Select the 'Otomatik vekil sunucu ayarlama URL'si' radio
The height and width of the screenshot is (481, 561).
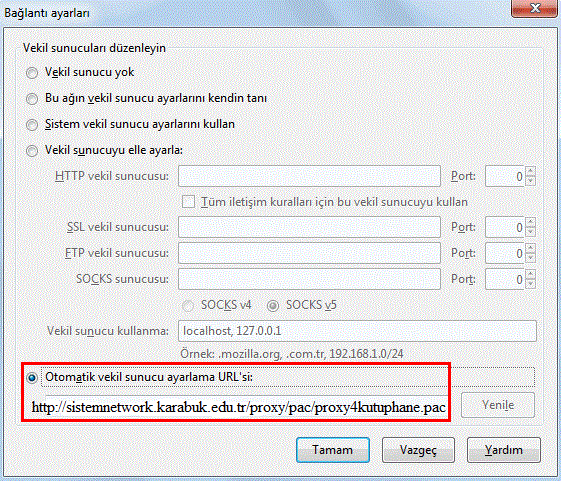32,378
